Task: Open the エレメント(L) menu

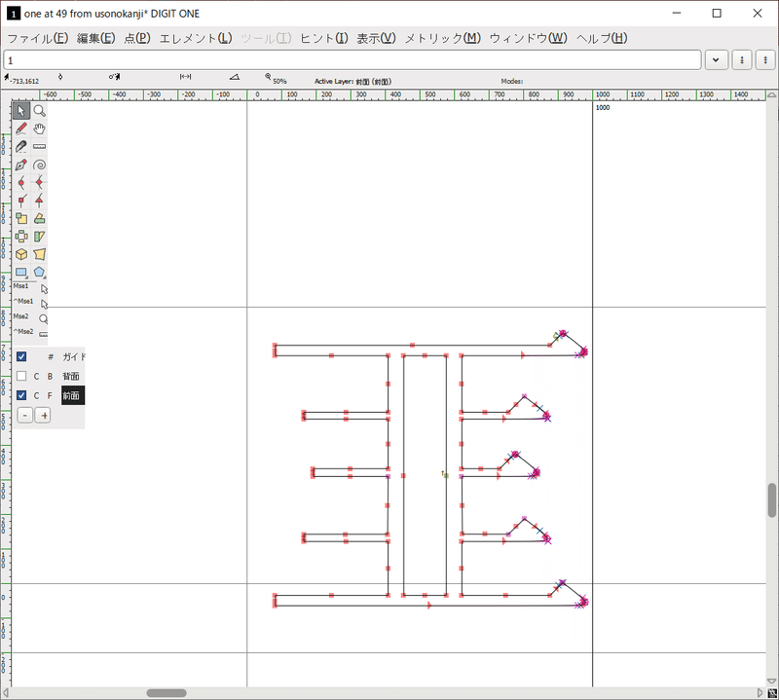Action: [x=196, y=38]
